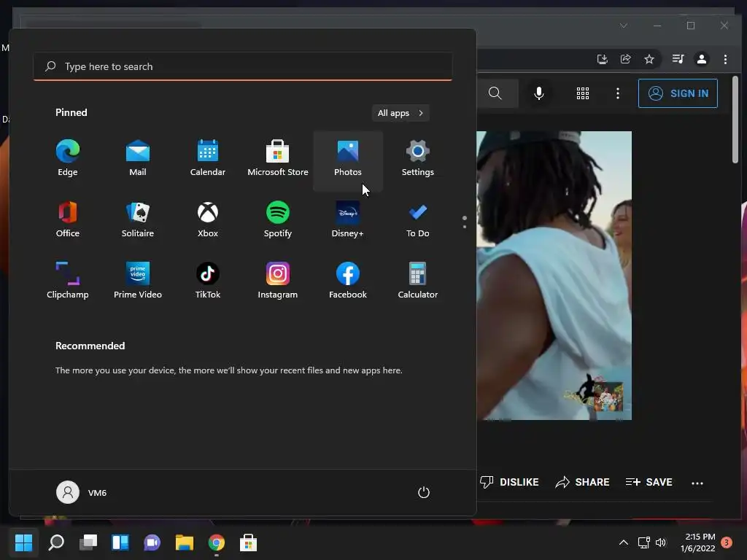
Task: Open Microsoft Store from taskbar
Action: (x=248, y=542)
